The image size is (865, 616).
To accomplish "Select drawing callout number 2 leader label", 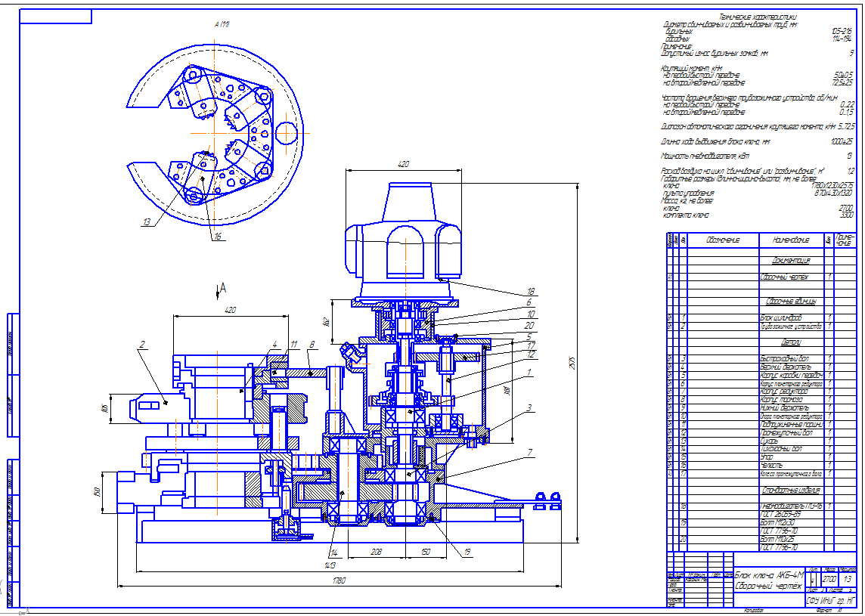I will pos(142,345).
